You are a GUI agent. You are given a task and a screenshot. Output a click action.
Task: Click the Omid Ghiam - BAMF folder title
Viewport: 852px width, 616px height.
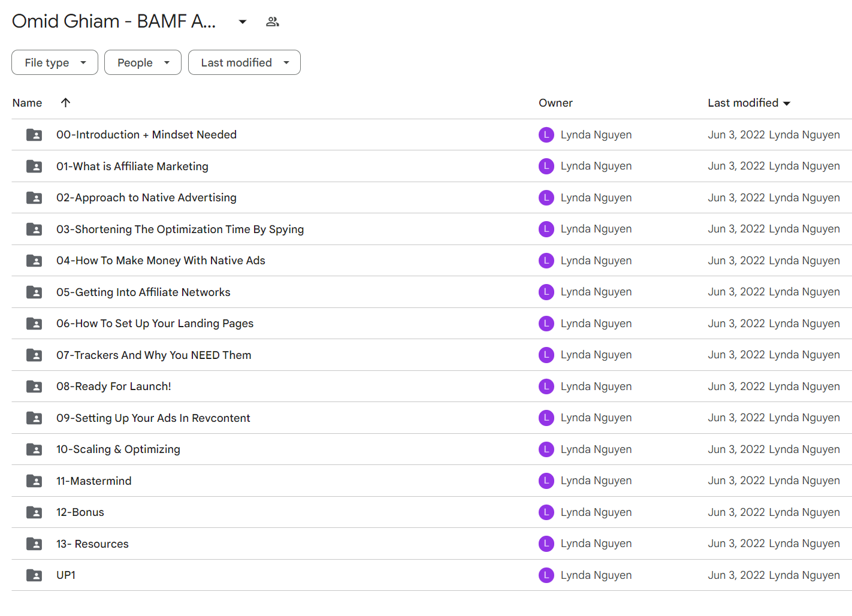click(114, 22)
